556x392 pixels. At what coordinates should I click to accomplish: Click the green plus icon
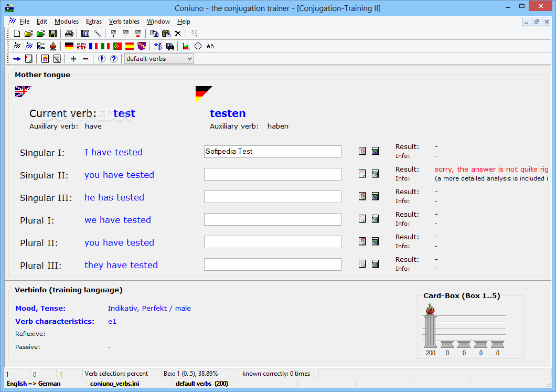coord(73,59)
